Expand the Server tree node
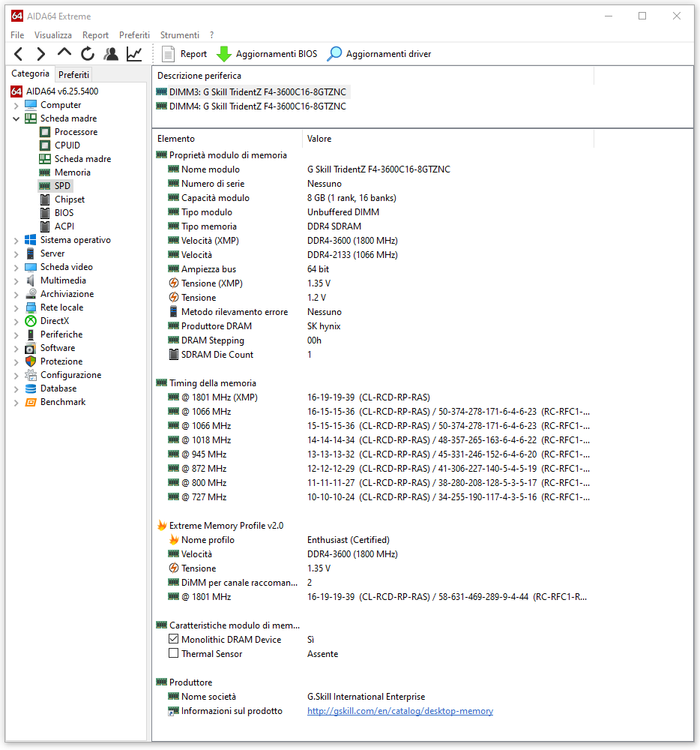Image resolution: width=700 pixels, height=750 pixels. (x=16, y=254)
